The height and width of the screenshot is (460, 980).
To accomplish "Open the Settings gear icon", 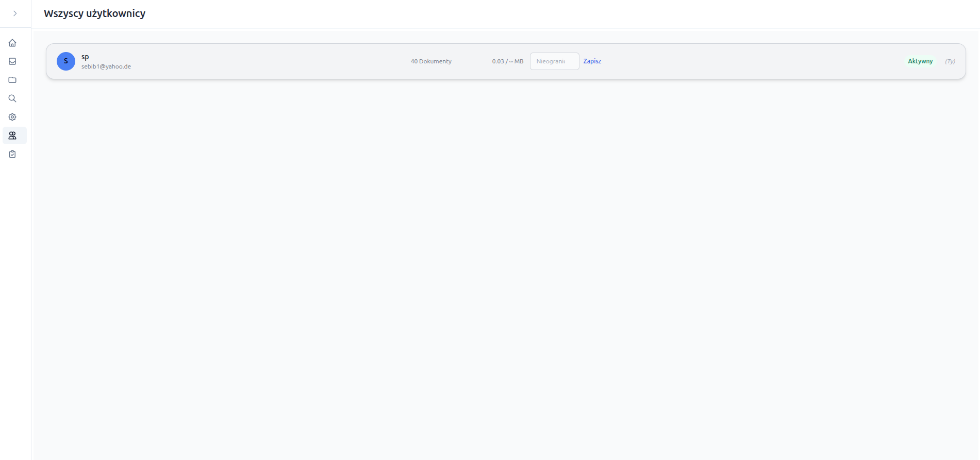I will pyautogui.click(x=12, y=117).
